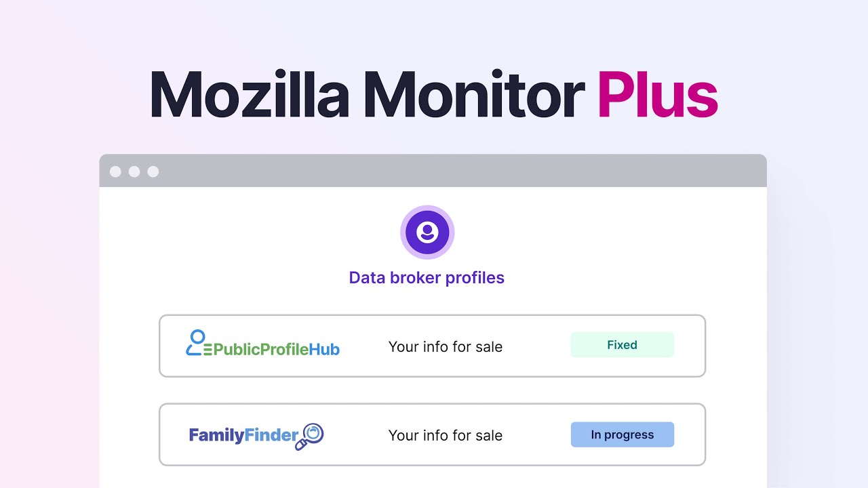Click "Your info for sale" in PublicProfileHub row
The width and height of the screenshot is (868, 488).
446,347
